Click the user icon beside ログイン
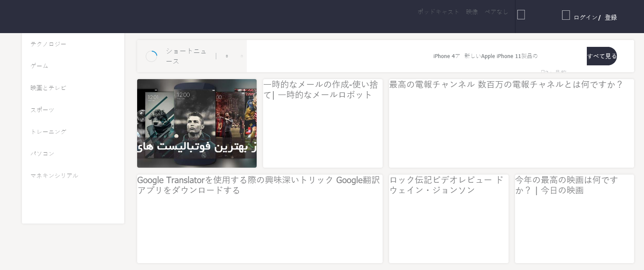This screenshot has height=270, width=644. click(566, 15)
